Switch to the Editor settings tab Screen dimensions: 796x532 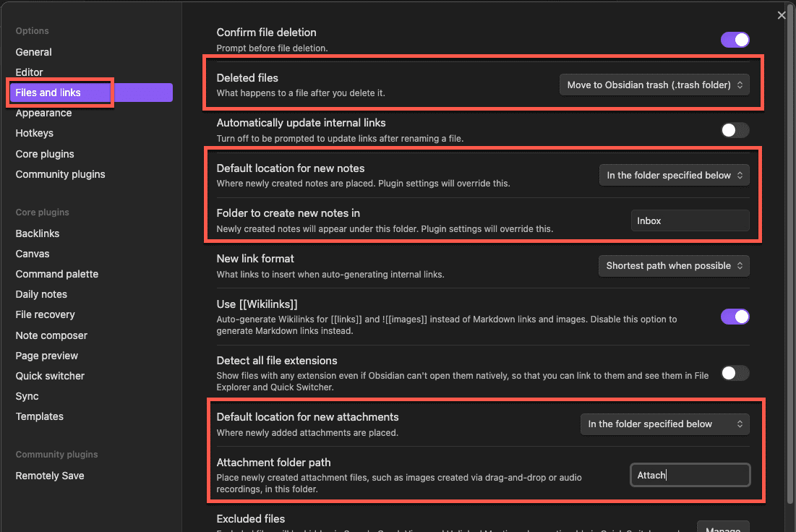(30, 72)
